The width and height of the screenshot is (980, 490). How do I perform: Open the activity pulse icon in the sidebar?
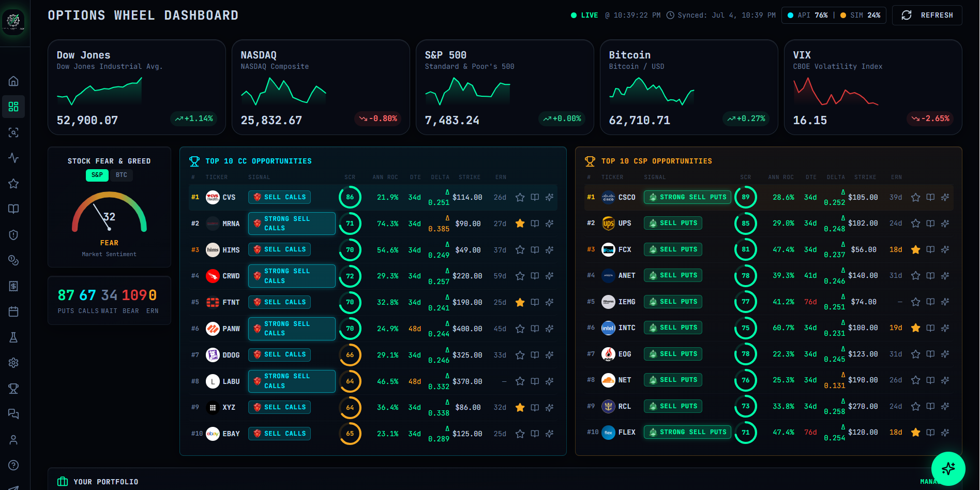point(13,158)
